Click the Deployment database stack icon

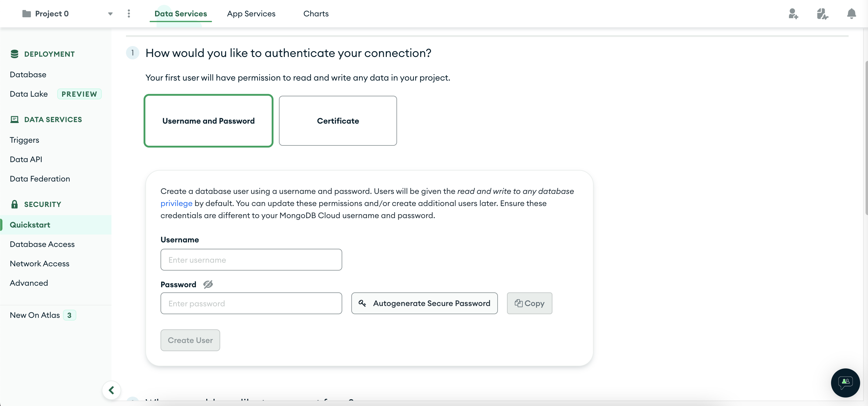point(15,54)
